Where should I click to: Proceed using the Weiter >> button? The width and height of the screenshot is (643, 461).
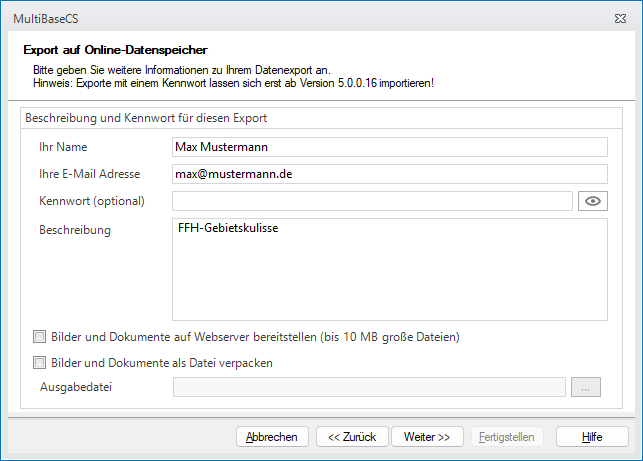pyautogui.click(x=426, y=437)
